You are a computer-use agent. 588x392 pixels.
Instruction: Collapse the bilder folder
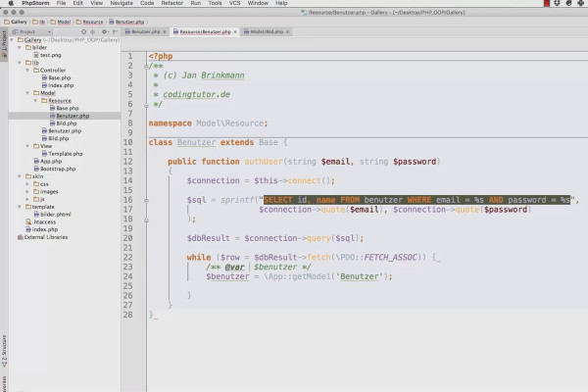pyautogui.click(x=20, y=47)
